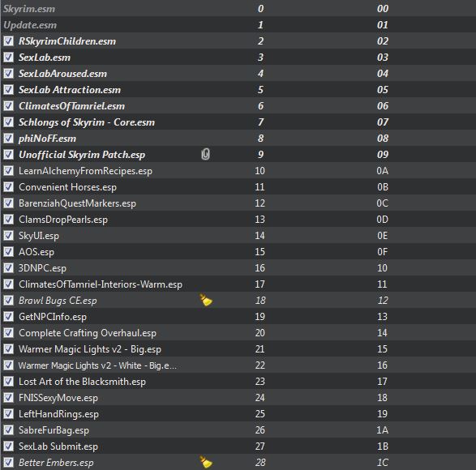Select the Update.esm plugin name
Viewport: 476px width, 470px height.
[30, 25]
